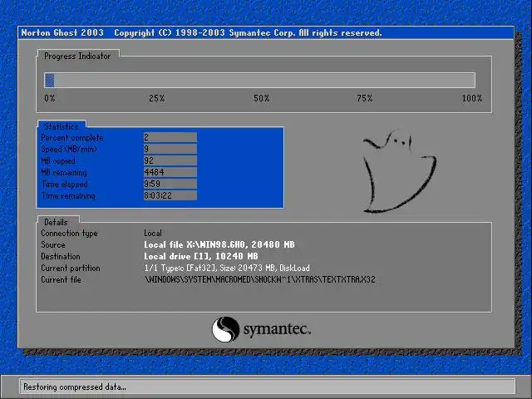Click the Symantec yin-yang logo icon
This screenshot has width=532, height=399.
[225, 329]
